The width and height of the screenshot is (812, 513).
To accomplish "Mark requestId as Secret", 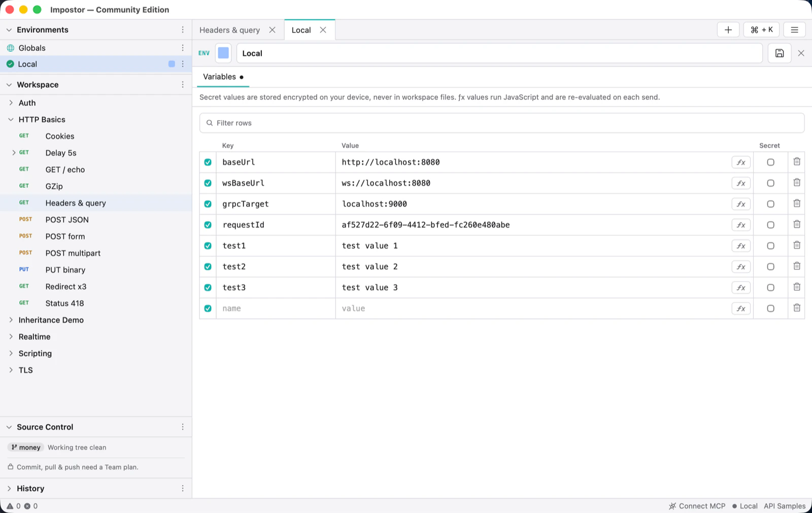I will tap(770, 225).
